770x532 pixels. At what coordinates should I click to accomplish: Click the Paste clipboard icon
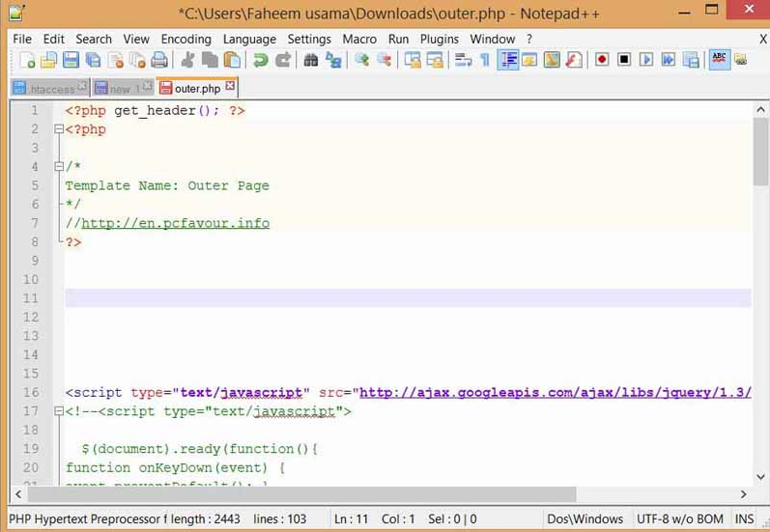click(232, 60)
